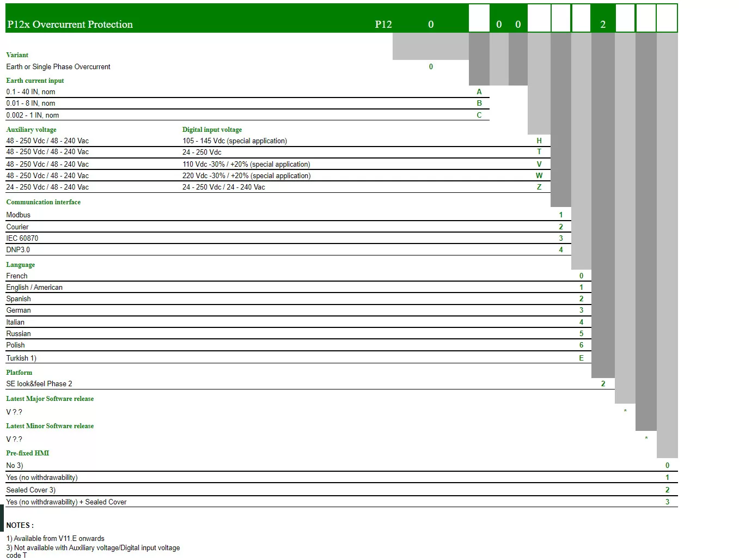Click the 'Sealed Cover 3)' HMI option
Viewport: 739px width, 560px height.
point(31,490)
